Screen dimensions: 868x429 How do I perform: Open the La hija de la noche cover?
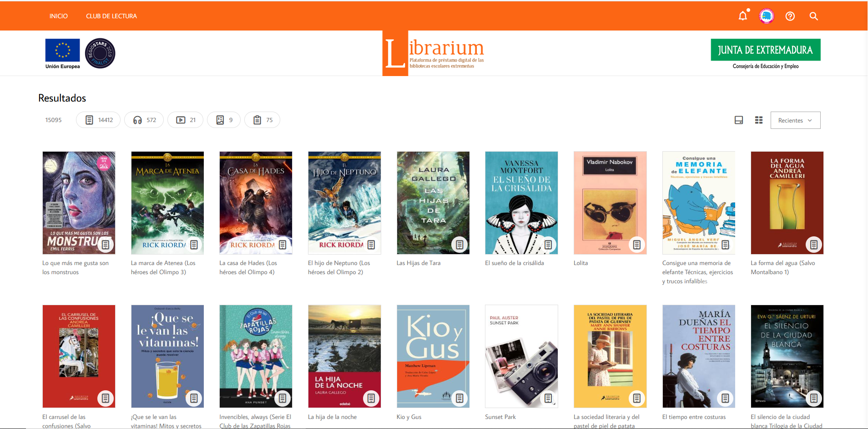[x=344, y=356]
